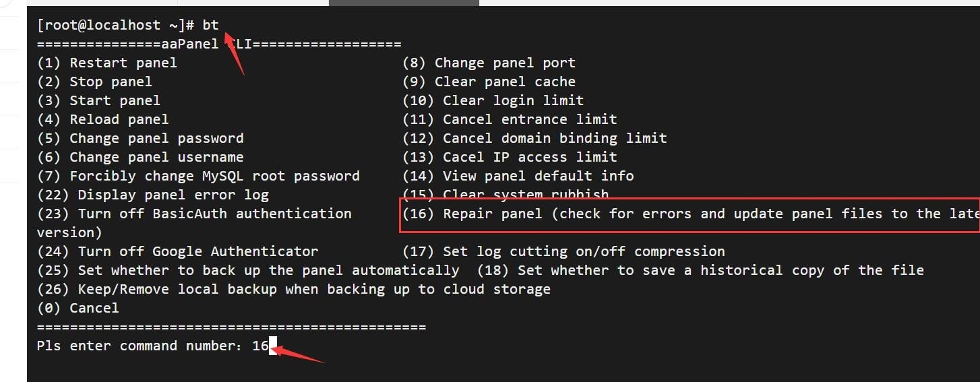Screen dimensions: 980x382
Task: Click "(14) View panel default info" option
Action: (x=518, y=176)
